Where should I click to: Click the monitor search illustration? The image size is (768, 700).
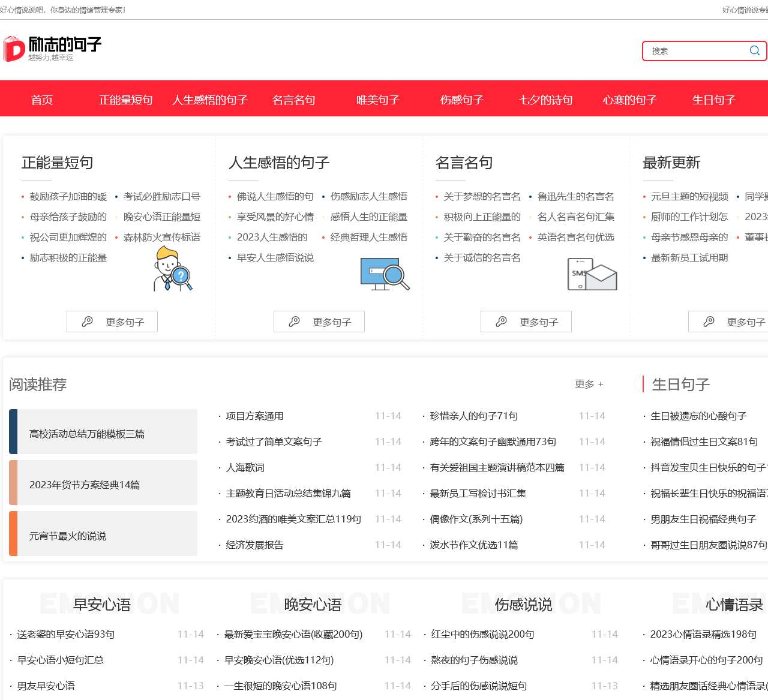pos(385,274)
